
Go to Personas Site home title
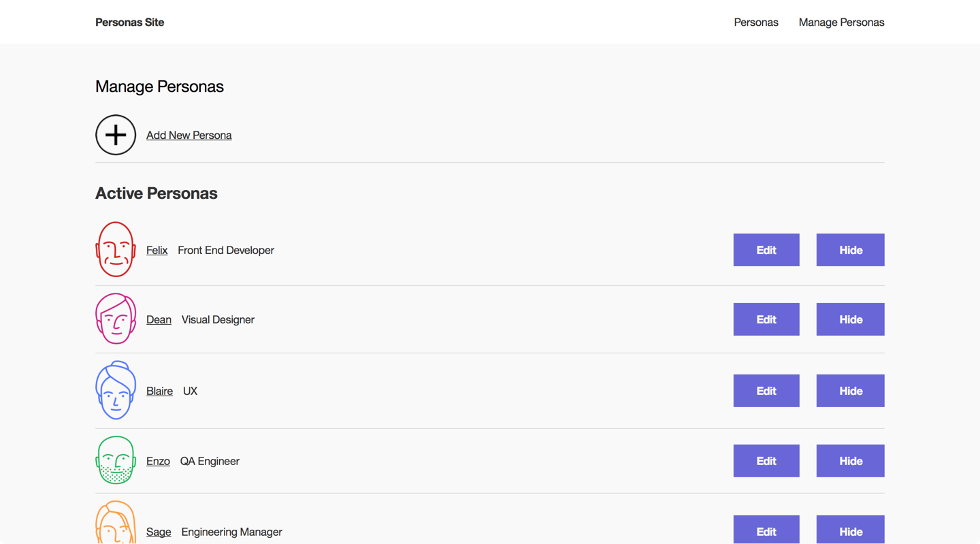[x=129, y=22]
